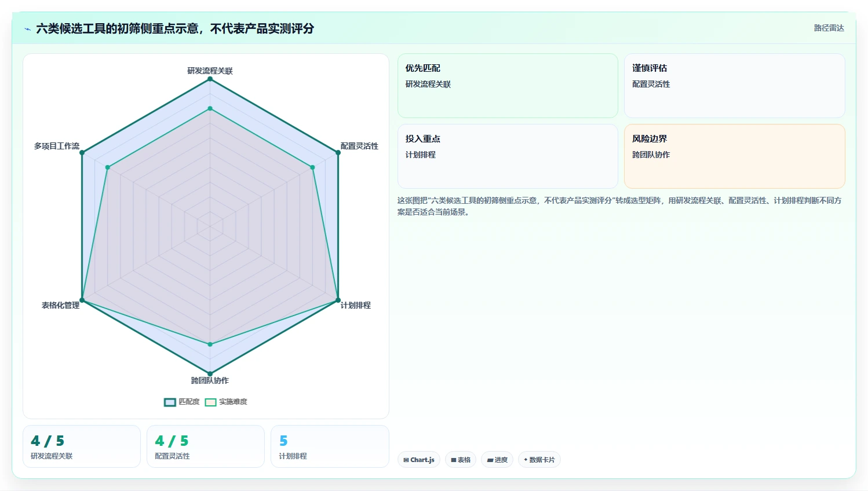
Task: Click the 数据卡片 tag chip
Action: (539, 460)
